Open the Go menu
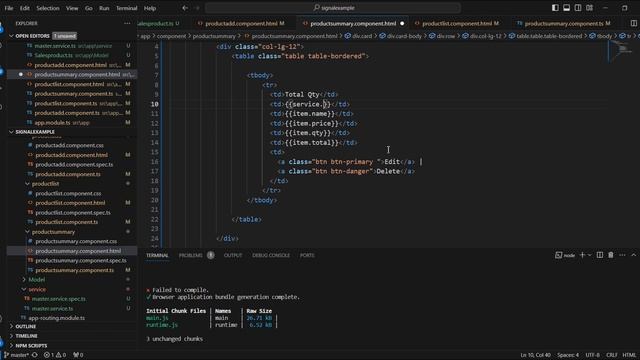This screenshot has width=640, height=360. [x=89, y=8]
